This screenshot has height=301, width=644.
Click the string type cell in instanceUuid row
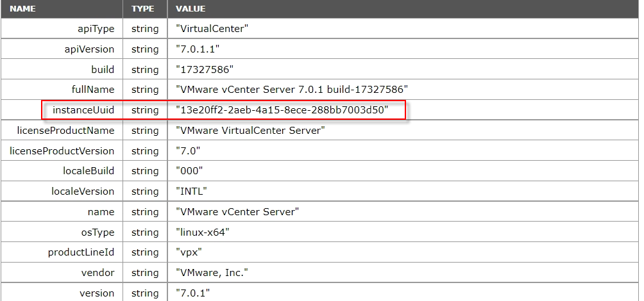coord(145,110)
